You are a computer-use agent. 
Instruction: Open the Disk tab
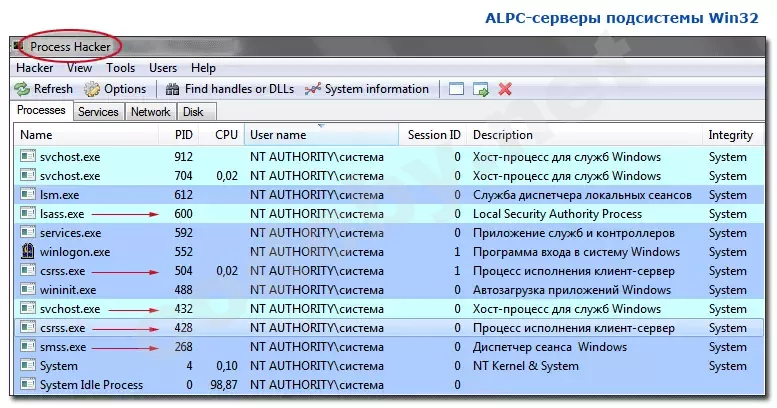pyautogui.click(x=193, y=112)
